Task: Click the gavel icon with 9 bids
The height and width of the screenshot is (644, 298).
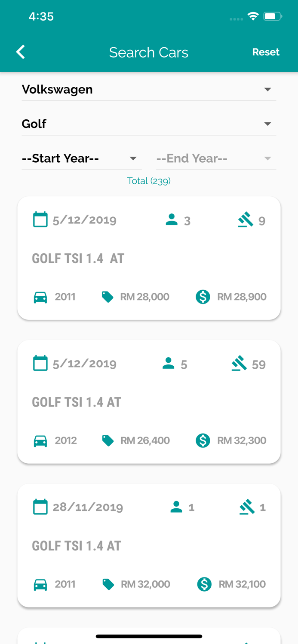Action: (245, 219)
